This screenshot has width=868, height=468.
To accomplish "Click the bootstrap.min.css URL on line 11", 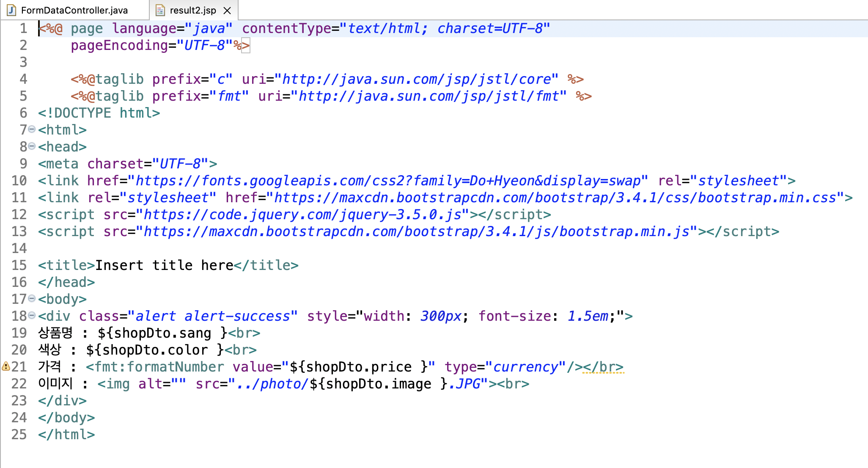I will [555, 198].
